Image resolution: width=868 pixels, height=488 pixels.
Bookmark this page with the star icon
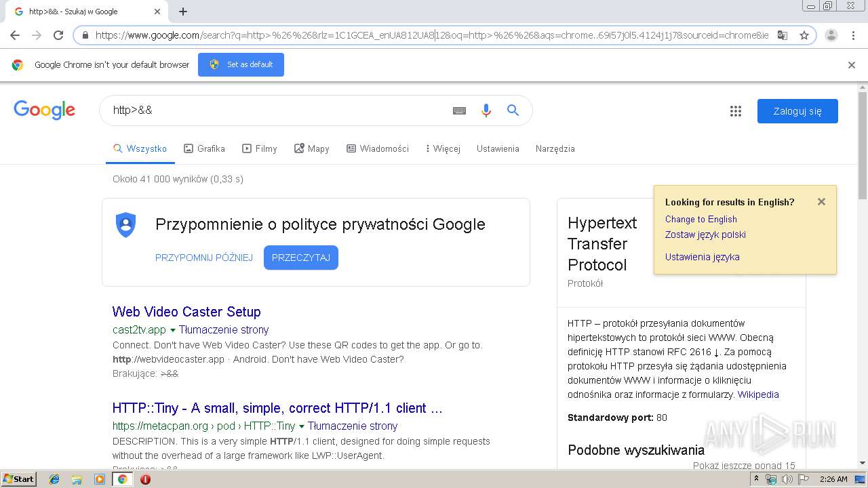tap(804, 35)
